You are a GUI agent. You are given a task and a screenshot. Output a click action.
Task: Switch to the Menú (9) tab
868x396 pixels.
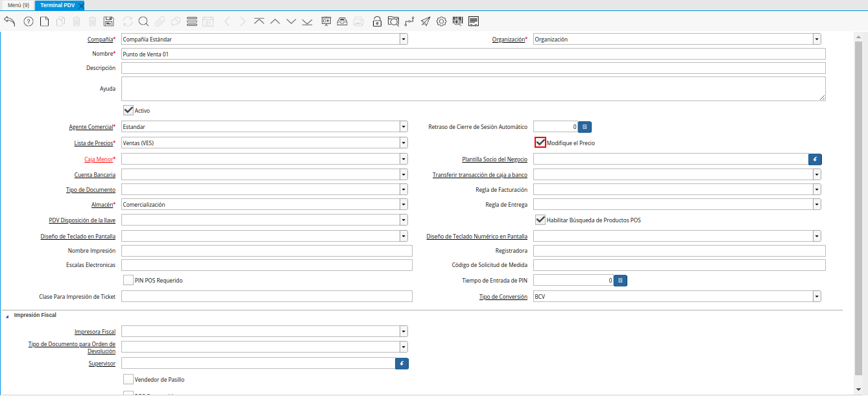click(18, 5)
